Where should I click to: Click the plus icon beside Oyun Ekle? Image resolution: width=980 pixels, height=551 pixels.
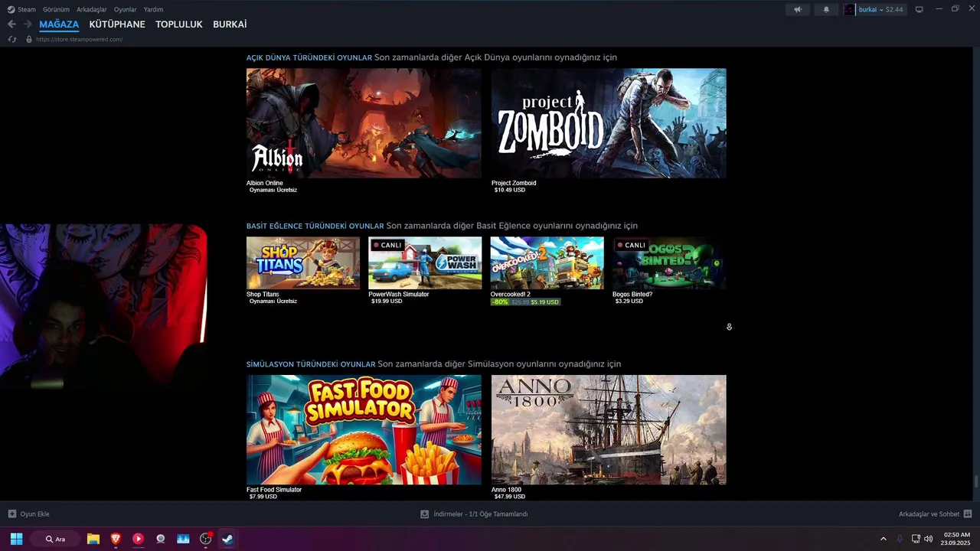click(x=11, y=514)
